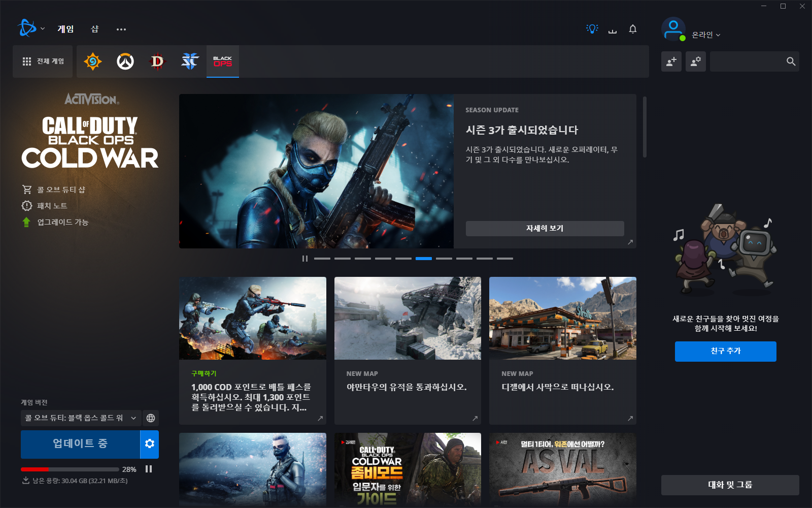Open 전체 게임 all games grid
812x508 pixels.
[43, 61]
